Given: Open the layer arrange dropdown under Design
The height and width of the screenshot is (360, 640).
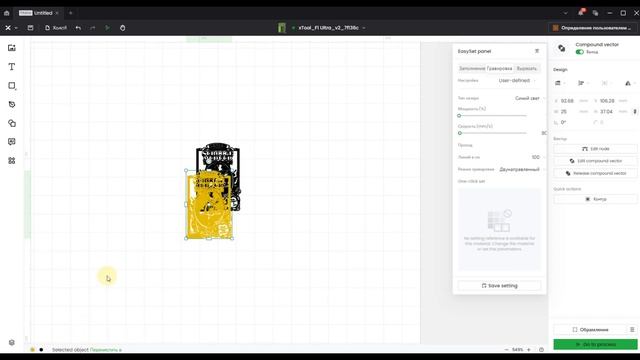Looking at the screenshot, I should coord(560,83).
